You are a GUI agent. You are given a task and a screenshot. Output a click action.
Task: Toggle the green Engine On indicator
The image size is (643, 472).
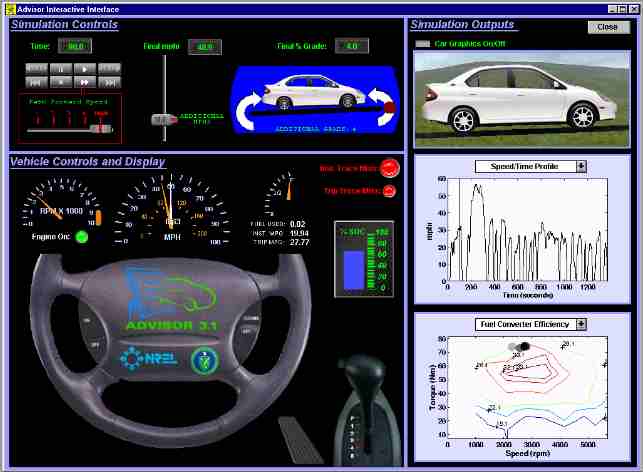tap(82, 237)
